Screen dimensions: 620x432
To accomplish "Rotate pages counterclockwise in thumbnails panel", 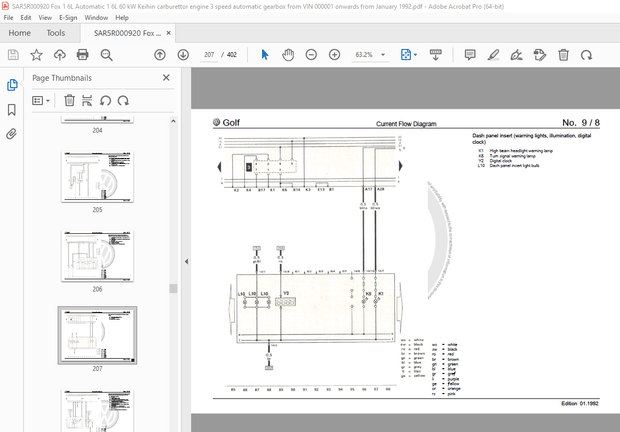I will click(x=105, y=101).
